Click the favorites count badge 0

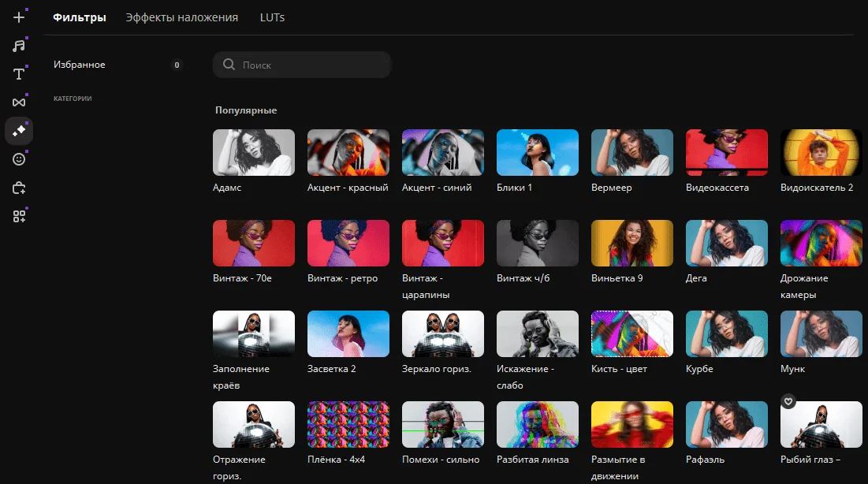[177, 65]
